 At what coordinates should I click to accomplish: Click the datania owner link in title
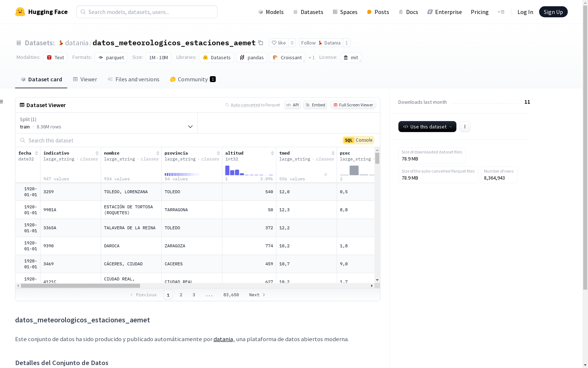[76, 43]
